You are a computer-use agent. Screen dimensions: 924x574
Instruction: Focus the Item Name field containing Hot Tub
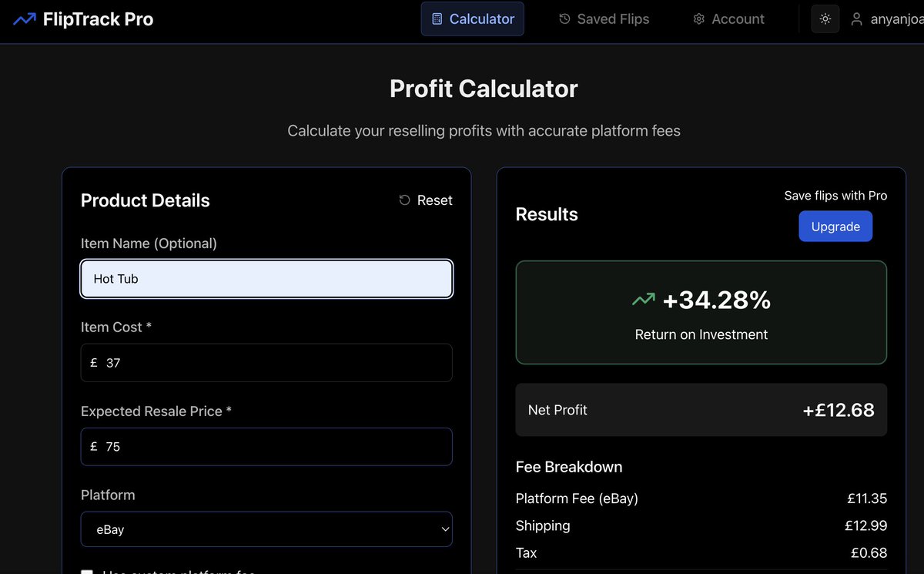click(266, 279)
